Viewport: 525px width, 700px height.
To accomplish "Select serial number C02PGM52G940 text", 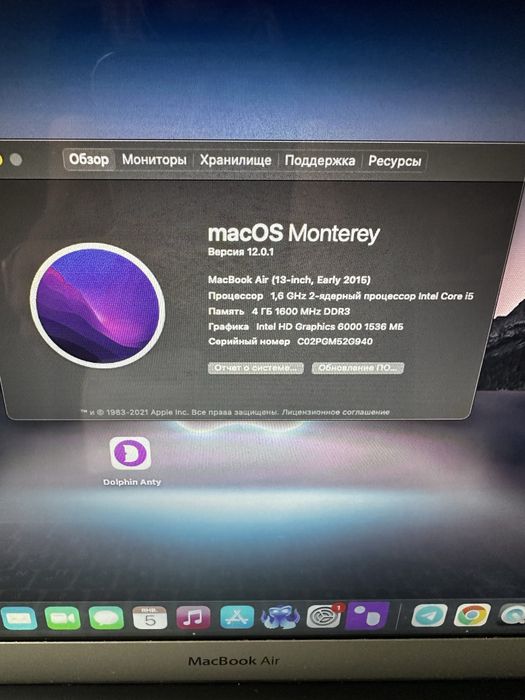I will (x=335, y=342).
